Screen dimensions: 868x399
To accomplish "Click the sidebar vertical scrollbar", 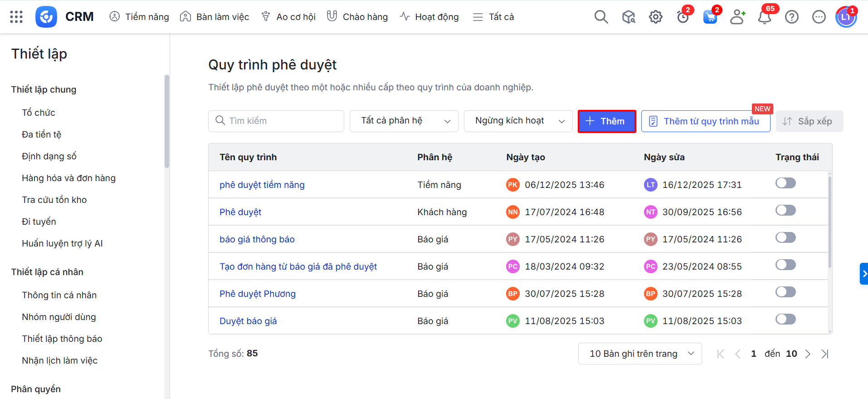I will coord(167,122).
